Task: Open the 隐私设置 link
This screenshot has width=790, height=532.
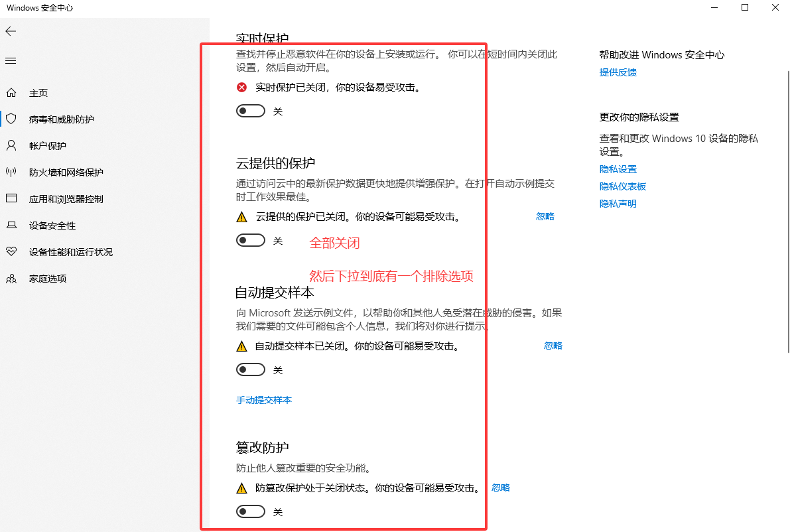Action: [618, 169]
